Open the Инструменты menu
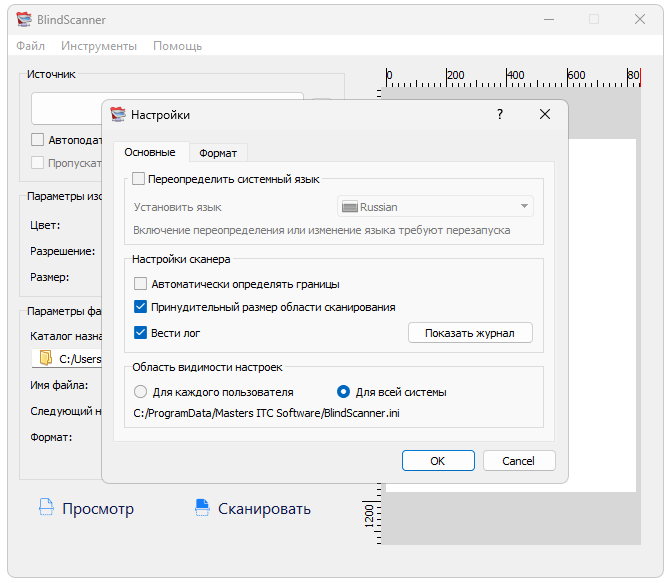The image size is (667, 583). [x=99, y=46]
